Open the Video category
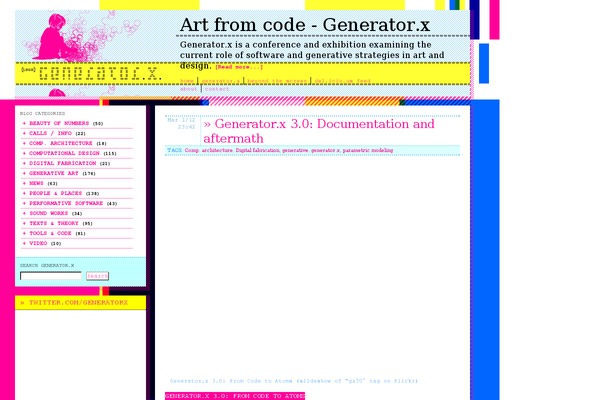The image size is (600, 400). [38, 243]
